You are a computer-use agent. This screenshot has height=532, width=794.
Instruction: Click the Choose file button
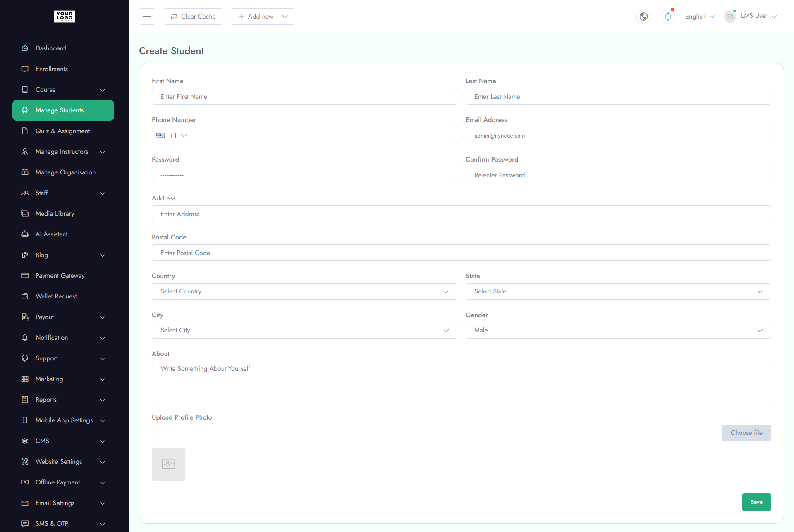click(746, 433)
